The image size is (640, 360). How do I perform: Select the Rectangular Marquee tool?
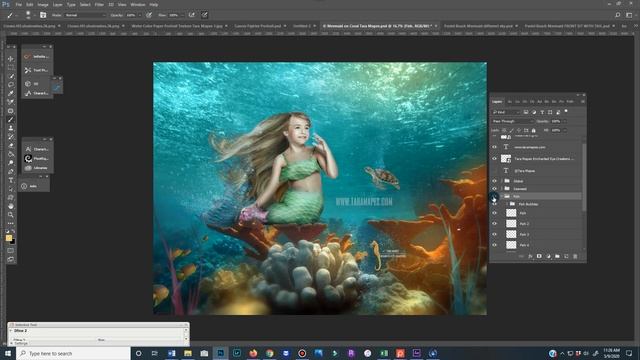click(x=11, y=67)
